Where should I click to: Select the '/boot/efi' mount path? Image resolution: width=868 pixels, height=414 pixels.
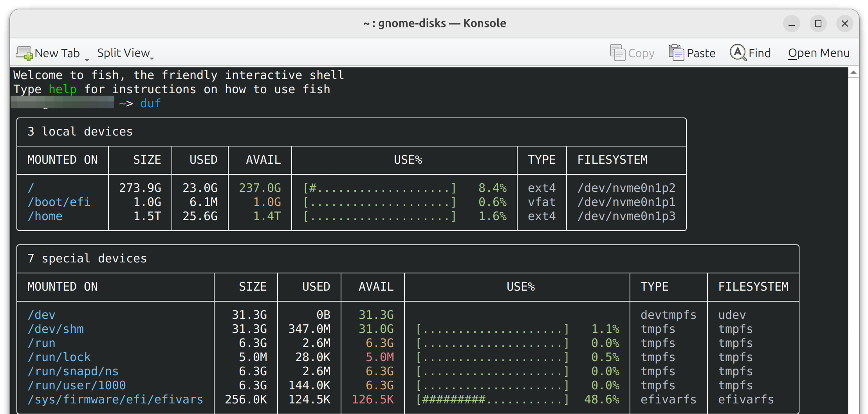(x=59, y=202)
